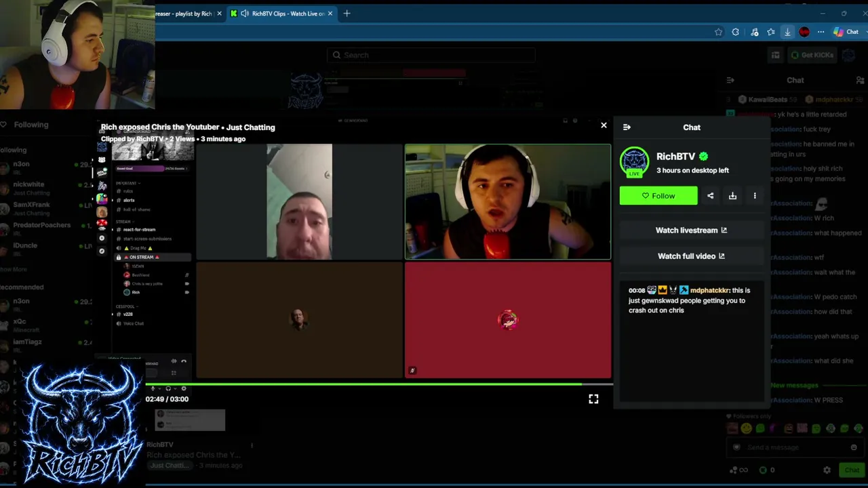Click the clip title above the video
The height and width of the screenshot is (488, 868).
[188, 127]
